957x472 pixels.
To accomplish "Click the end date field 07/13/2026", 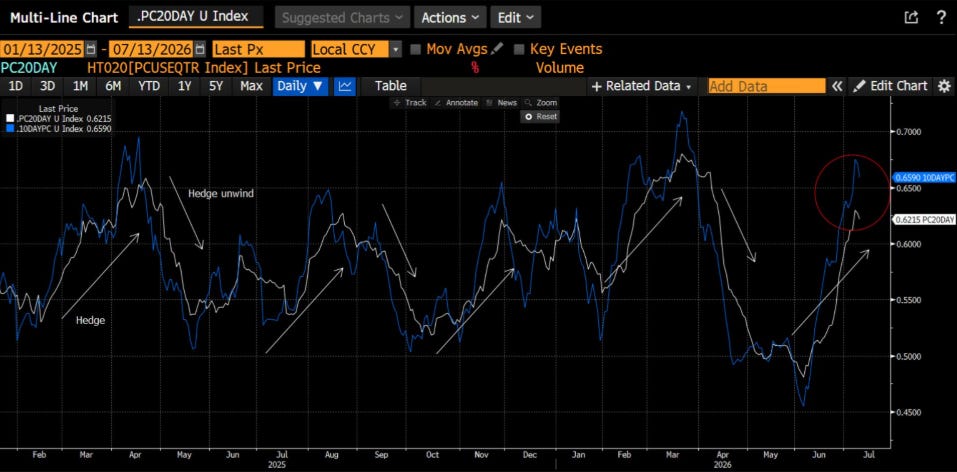I will [x=151, y=49].
